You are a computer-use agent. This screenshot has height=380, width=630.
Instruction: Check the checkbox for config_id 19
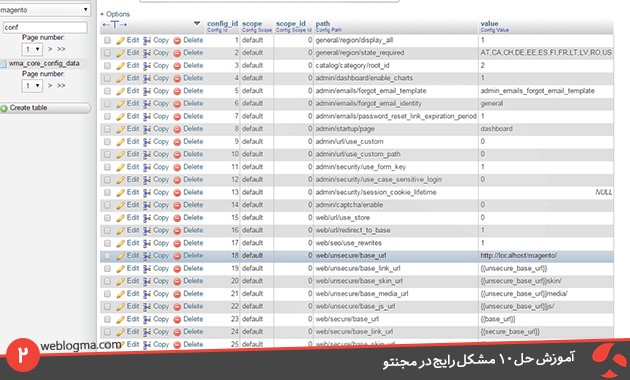(x=107, y=268)
